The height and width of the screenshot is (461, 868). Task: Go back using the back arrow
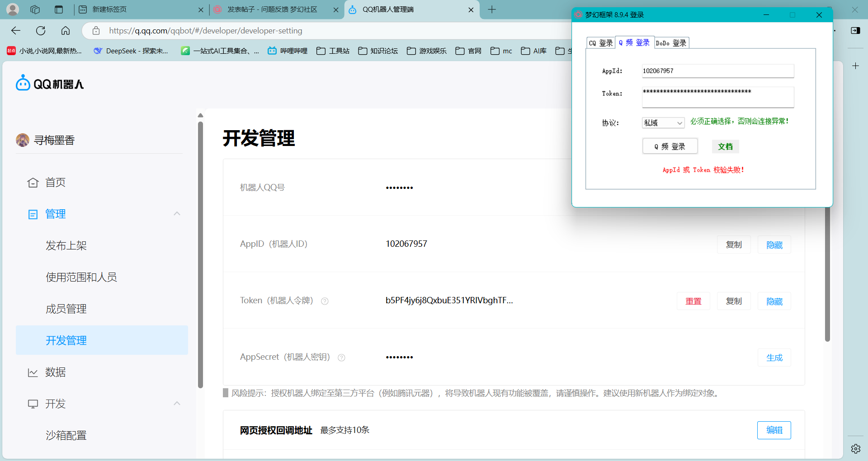16,31
